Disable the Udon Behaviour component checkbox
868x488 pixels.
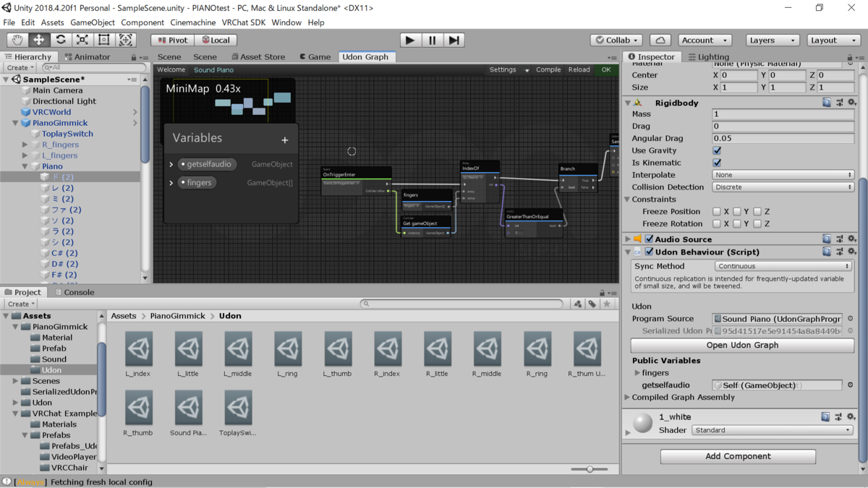[649, 252]
